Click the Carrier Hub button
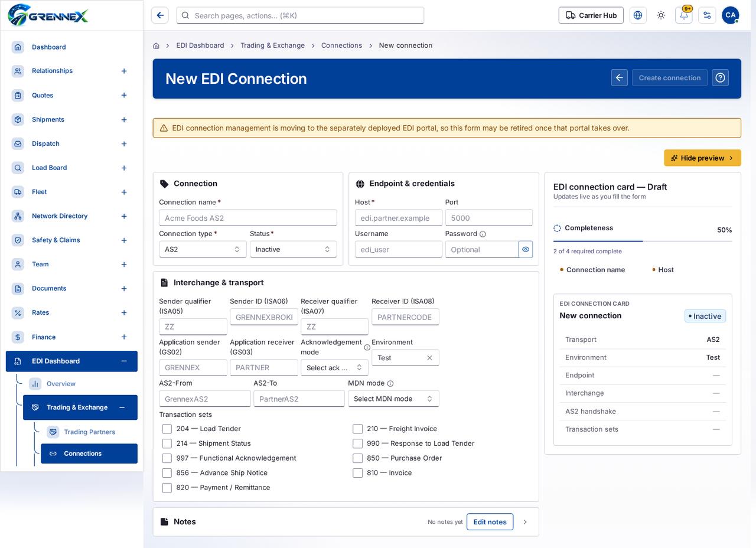This screenshot has width=756, height=548. coord(591,15)
